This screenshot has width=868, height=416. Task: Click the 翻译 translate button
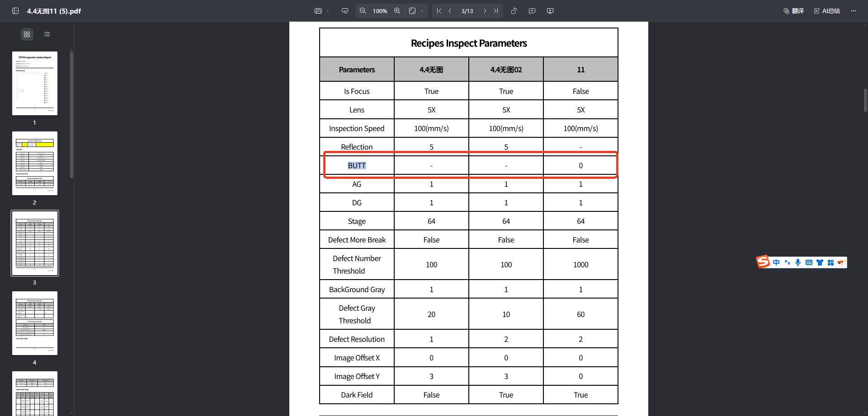click(x=794, y=11)
